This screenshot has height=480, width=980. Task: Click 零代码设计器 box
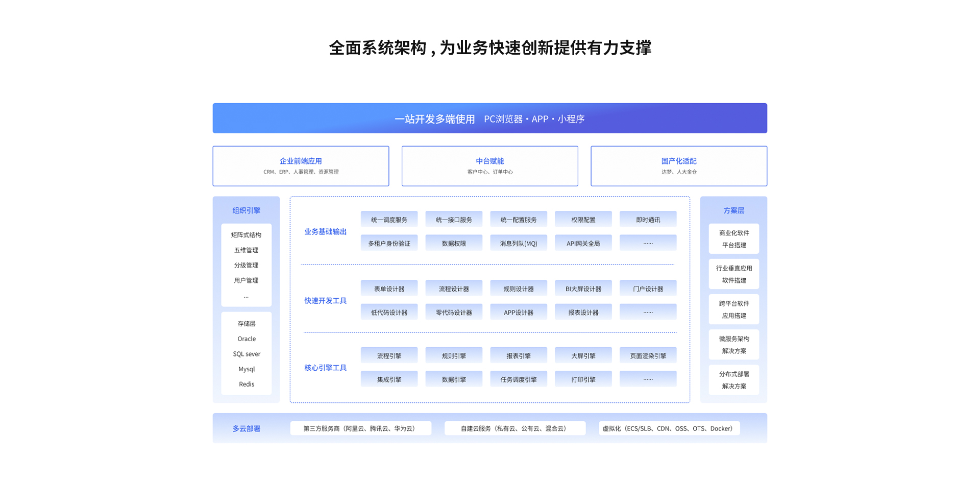pyautogui.click(x=454, y=312)
